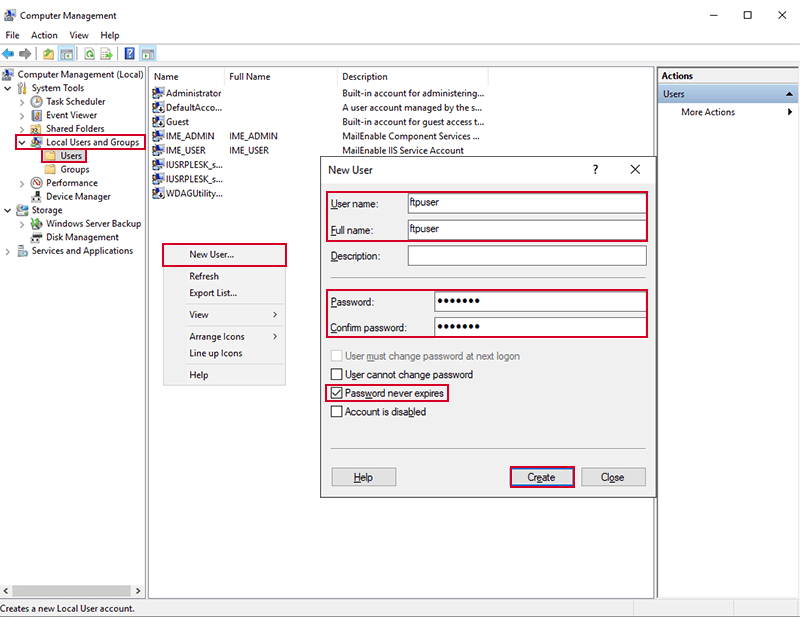Collapse the System Tools tree node
This screenshot has width=800, height=617.
click(8, 88)
